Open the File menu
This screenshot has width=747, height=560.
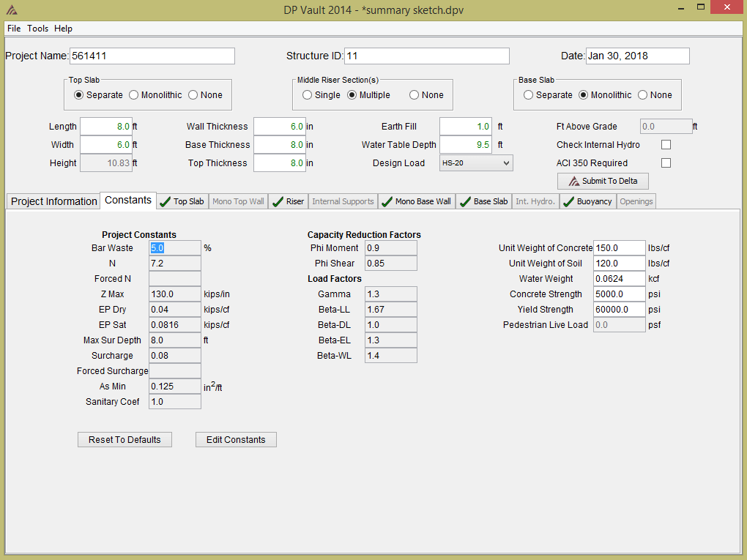click(14, 29)
